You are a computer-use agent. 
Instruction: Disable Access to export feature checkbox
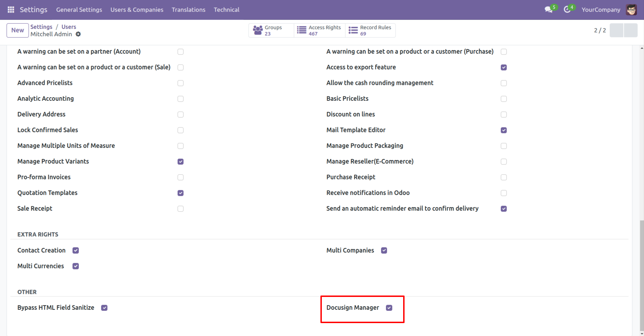pos(504,67)
